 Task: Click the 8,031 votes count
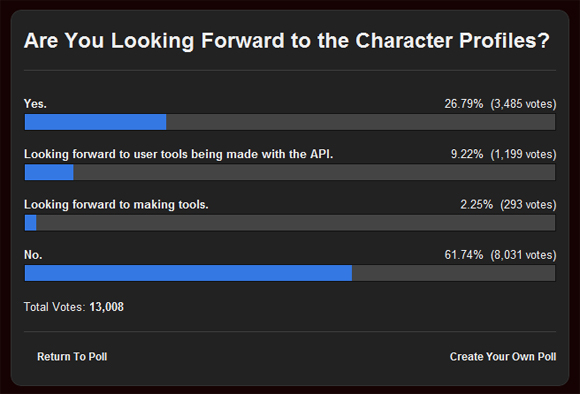(x=523, y=255)
